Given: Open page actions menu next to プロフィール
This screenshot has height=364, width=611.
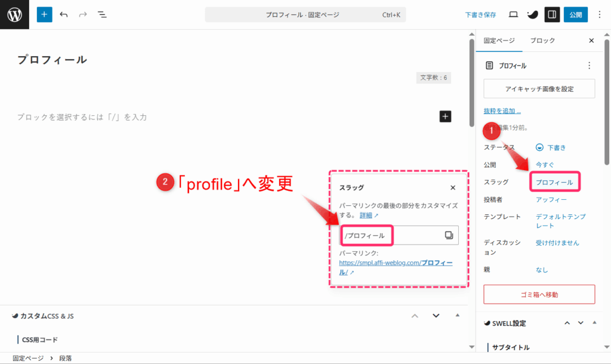Looking at the screenshot, I should pos(589,66).
